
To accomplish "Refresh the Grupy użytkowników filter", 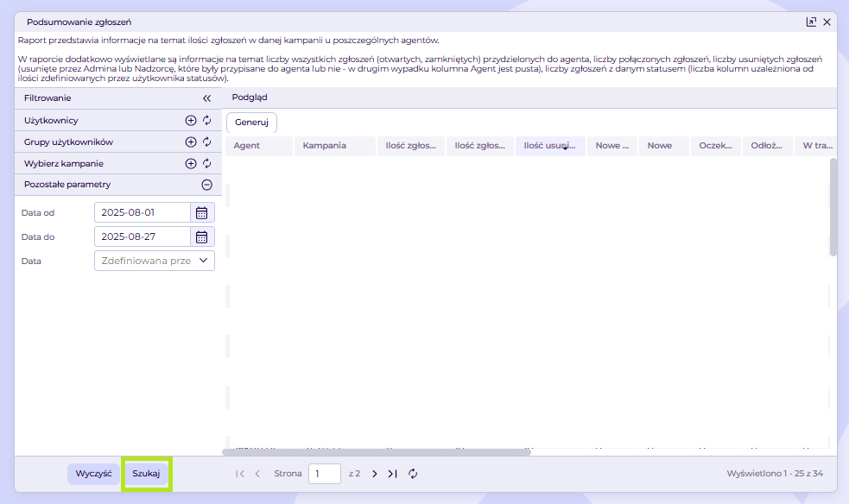I will pyautogui.click(x=206, y=142).
